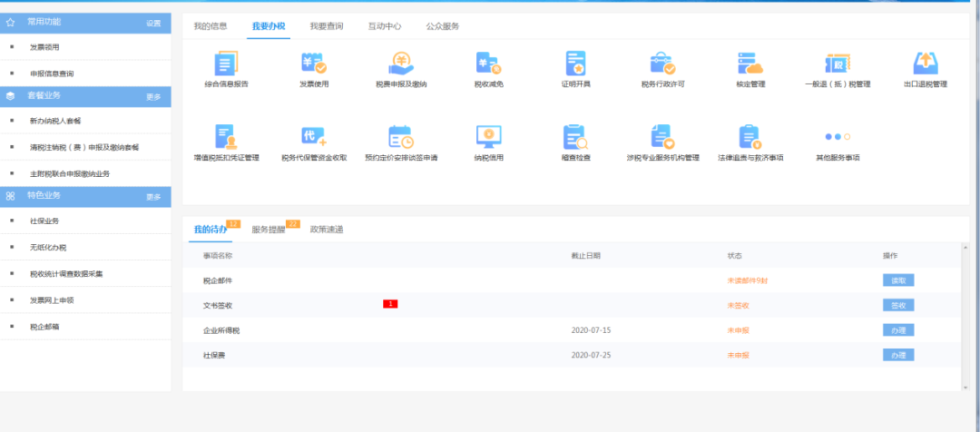Open the 核定管理 icon
This screenshot has height=432, width=980.
pos(750,64)
